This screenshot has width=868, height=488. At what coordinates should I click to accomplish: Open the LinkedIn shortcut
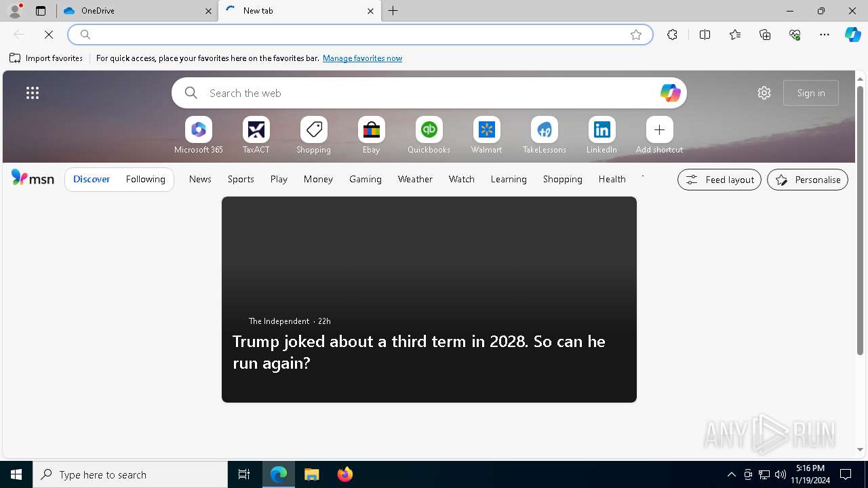(x=602, y=135)
